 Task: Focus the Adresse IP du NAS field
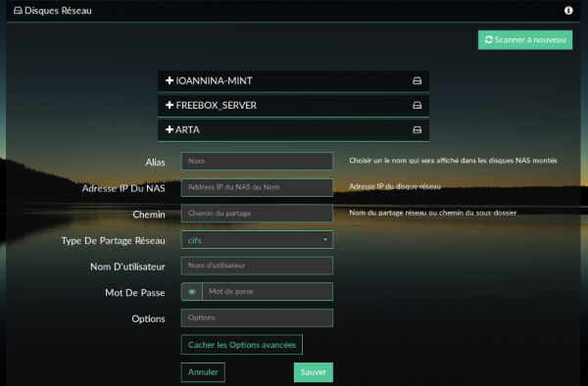click(257, 187)
